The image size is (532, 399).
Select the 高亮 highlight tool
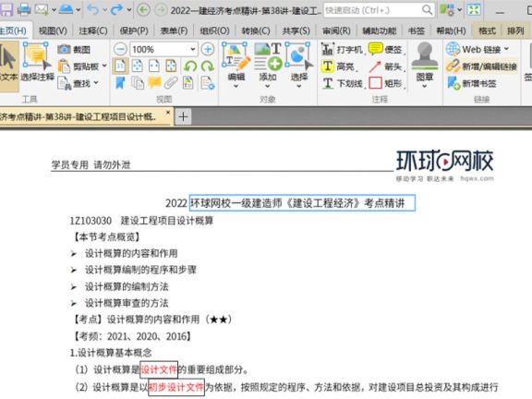[339, 66]
